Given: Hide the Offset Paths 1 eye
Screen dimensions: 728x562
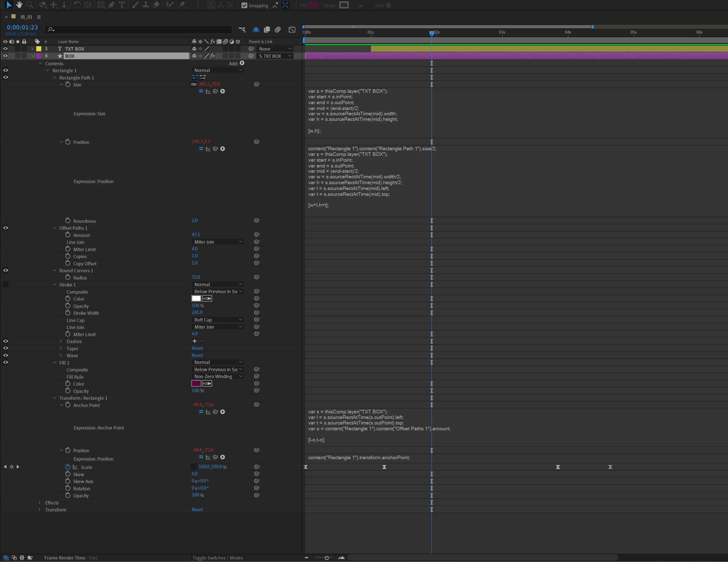Looking at the screenshot, I should coord(6,228).
